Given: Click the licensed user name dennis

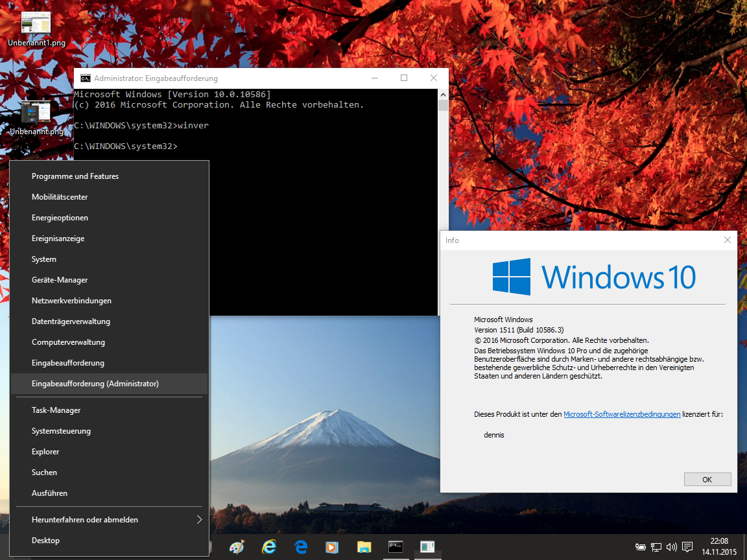Looking at the screenshot, I should pyautogui.click(x=494, y=435).
